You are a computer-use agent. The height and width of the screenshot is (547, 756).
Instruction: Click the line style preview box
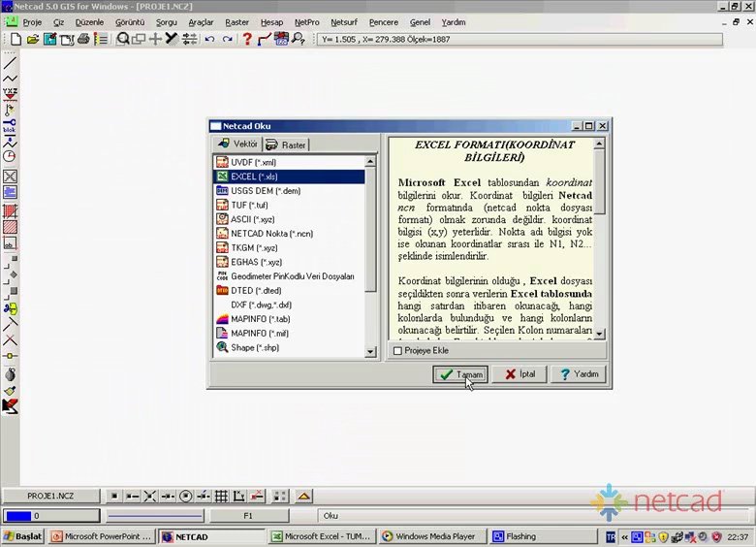(x=155, y=516)
